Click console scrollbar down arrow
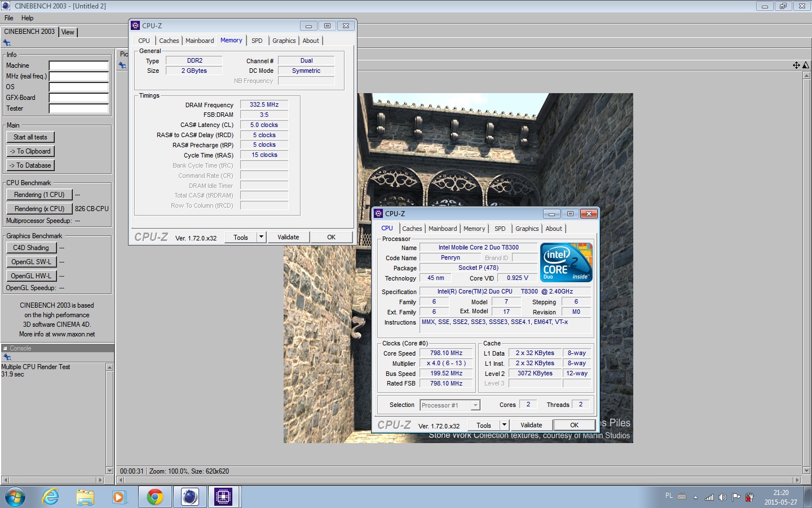Image resolution: width=812 pixels, height=508 pixels. coord(109,470)
